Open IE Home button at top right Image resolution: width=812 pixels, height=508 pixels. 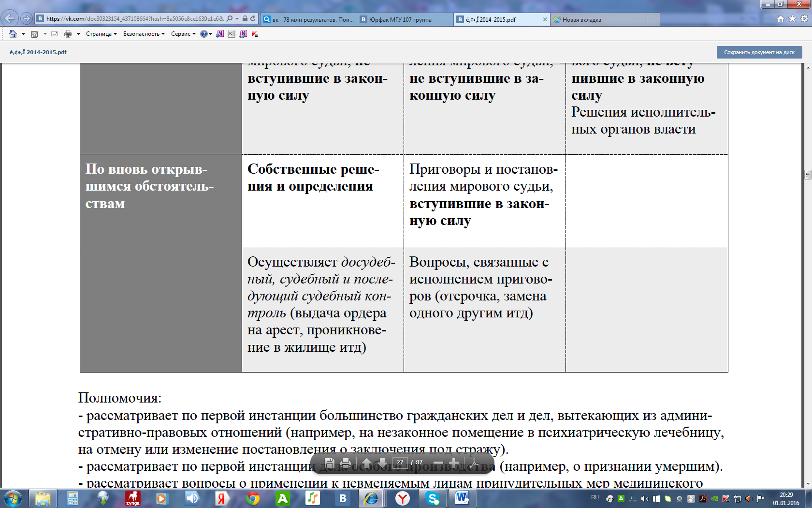[781, 19]
